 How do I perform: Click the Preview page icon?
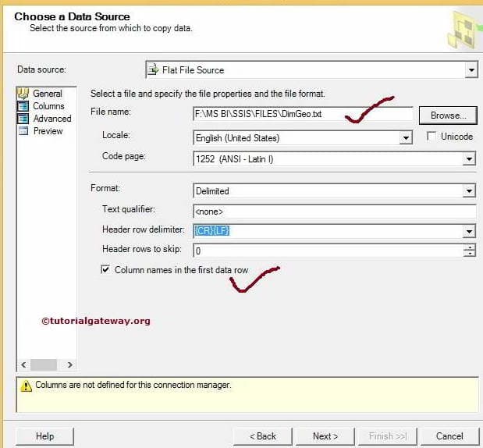coord(23,131)
